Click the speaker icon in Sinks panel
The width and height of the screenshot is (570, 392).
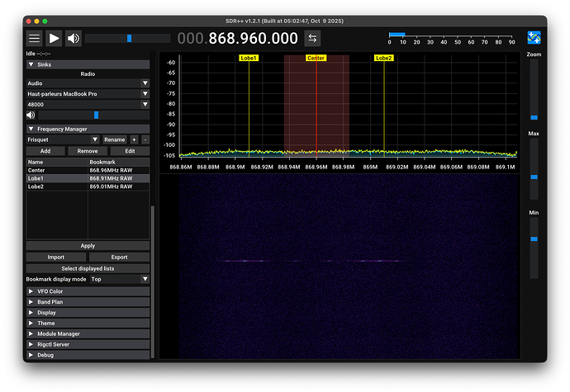pyautogui.click(x=31, y=116)
